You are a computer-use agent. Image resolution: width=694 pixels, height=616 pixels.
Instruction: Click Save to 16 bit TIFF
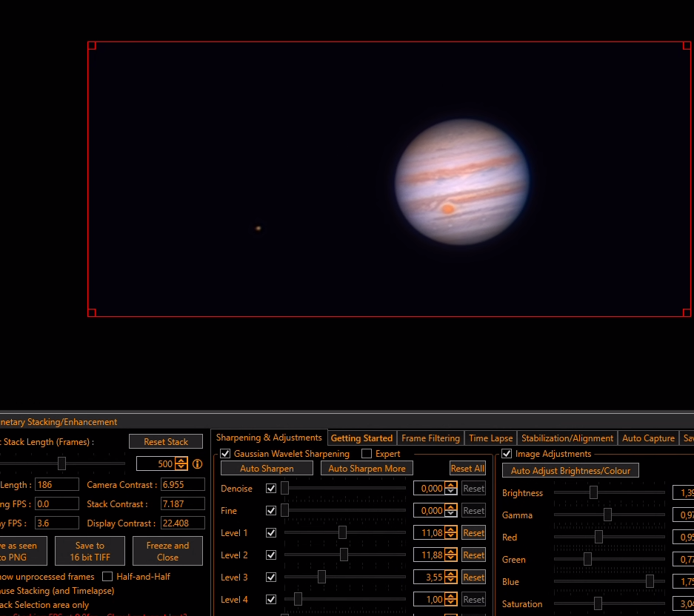pos(90,551)
